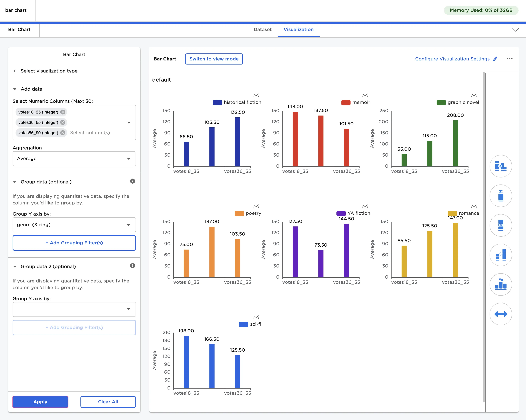The image size is (526, 420).
Task: Click the Select column(s) input field
Action: (90, 133)
